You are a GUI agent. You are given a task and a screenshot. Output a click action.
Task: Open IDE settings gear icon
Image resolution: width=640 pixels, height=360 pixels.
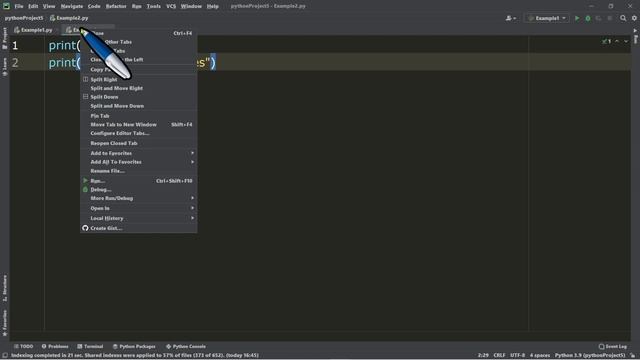634,18
